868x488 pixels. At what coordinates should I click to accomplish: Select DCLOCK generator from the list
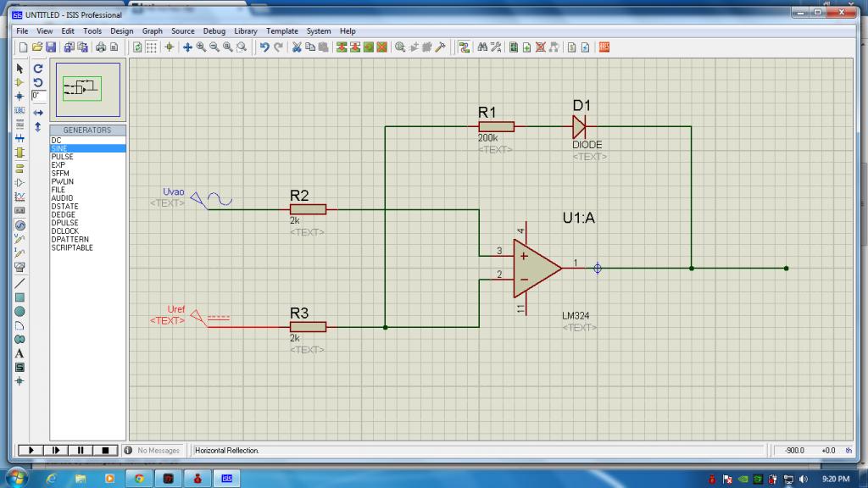pyautogui.click(x=64, y=231)
